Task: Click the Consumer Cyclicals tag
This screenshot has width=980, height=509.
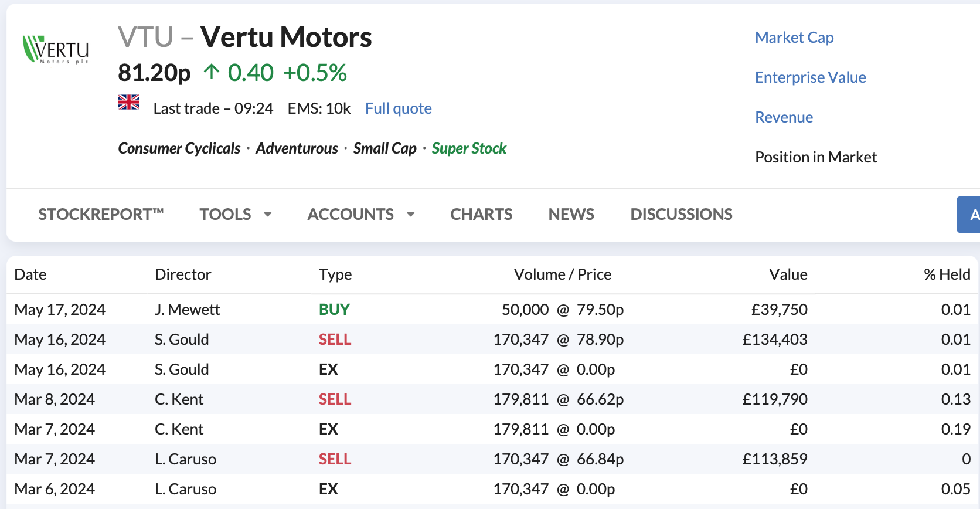Action: coord(179,148)
